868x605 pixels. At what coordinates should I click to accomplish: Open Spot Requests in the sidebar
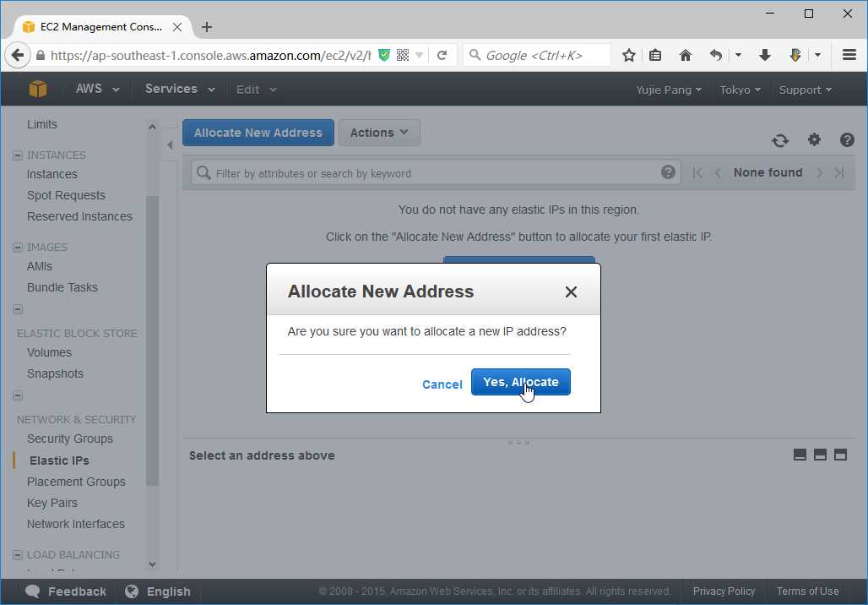(66, 195)
